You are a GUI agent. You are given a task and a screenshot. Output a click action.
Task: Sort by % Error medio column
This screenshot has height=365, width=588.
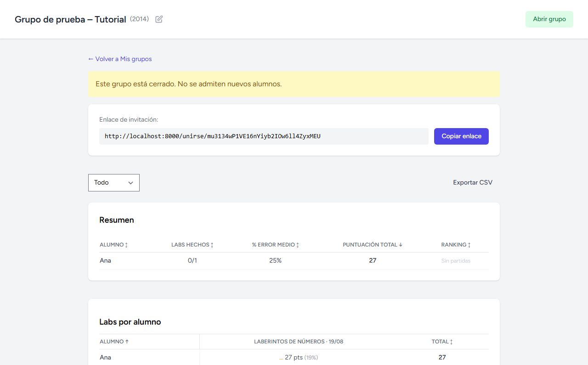tap(276, 245)
